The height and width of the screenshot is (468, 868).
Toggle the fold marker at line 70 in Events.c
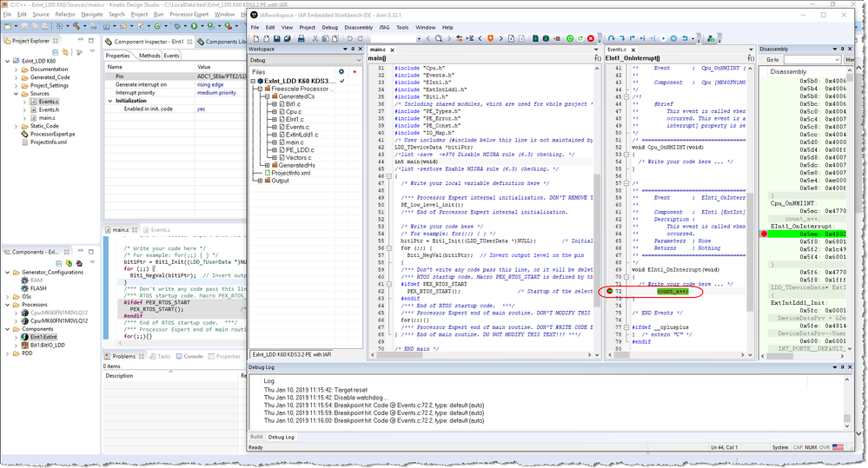point(626,277)
